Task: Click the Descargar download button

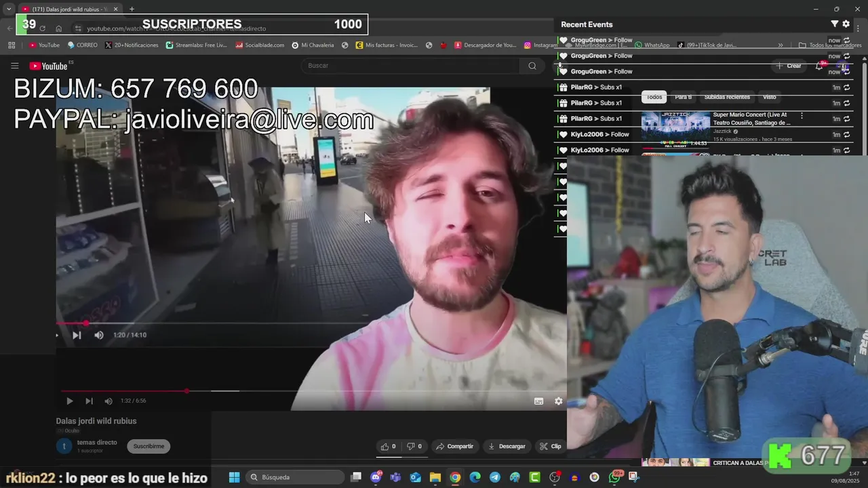Action: [507, 446]
